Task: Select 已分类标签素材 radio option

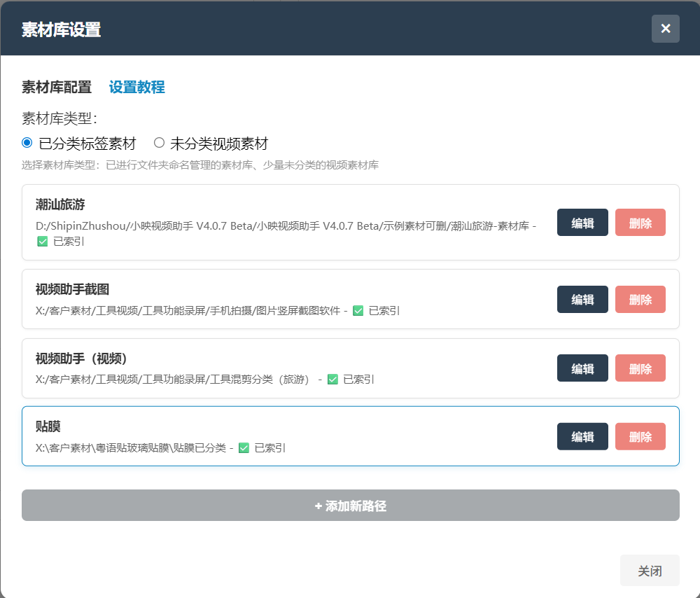Action: pyautogui.click(x=27, y=143)
